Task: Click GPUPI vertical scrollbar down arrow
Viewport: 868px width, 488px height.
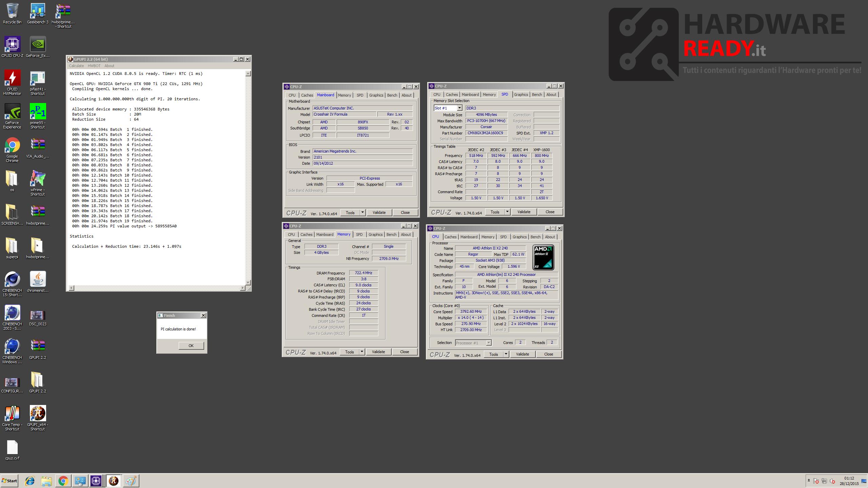Action: click(x=248, y=282)
